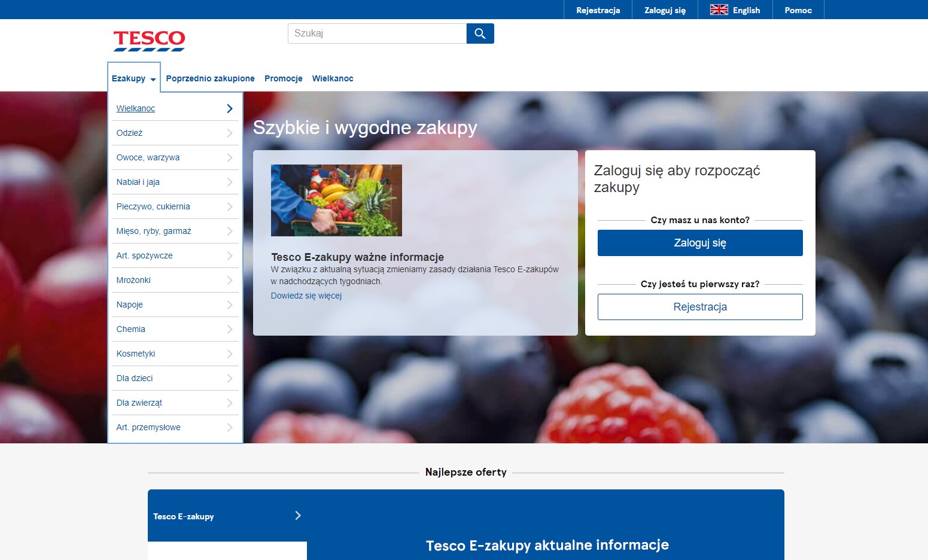Click the grocery basket thumbnail image
Viewport: 928px width, 560px height.
pyautogui.click(x=336, y=200)
